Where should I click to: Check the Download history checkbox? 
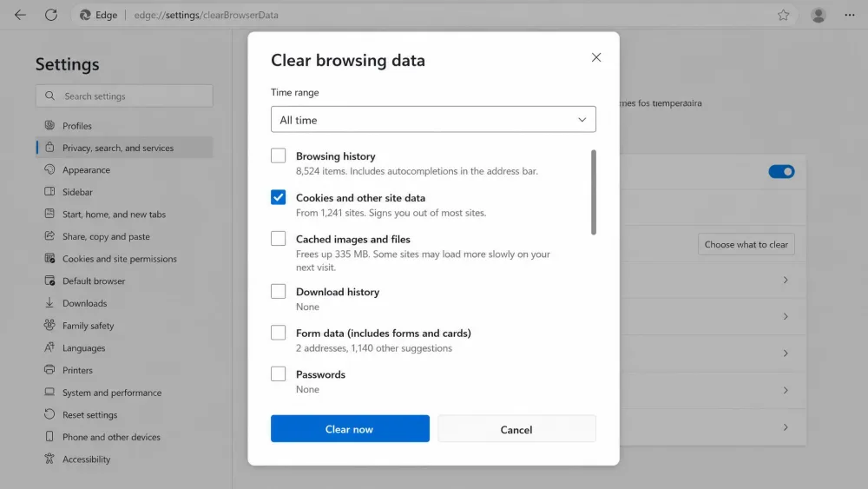pyautogui.click(x=278, y=291)
